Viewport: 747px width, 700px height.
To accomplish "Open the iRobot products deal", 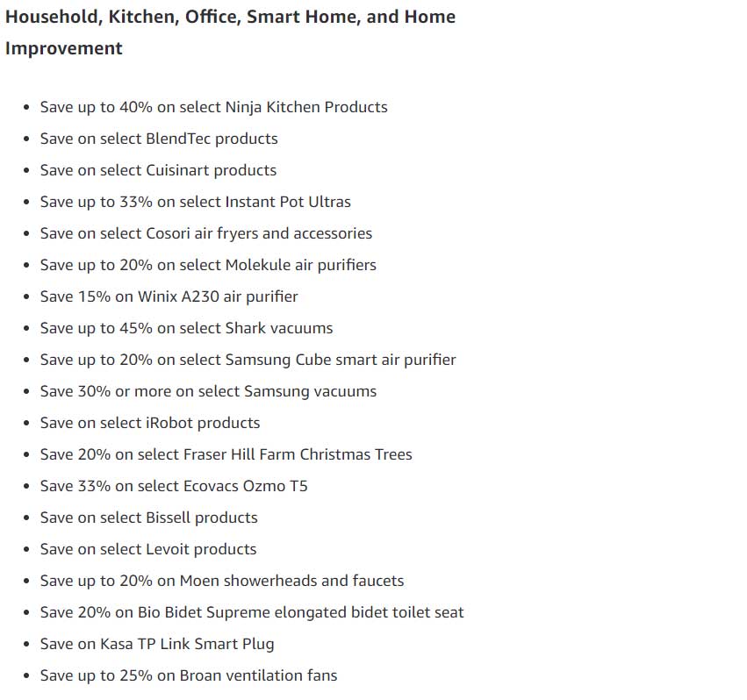I will 149,423.
